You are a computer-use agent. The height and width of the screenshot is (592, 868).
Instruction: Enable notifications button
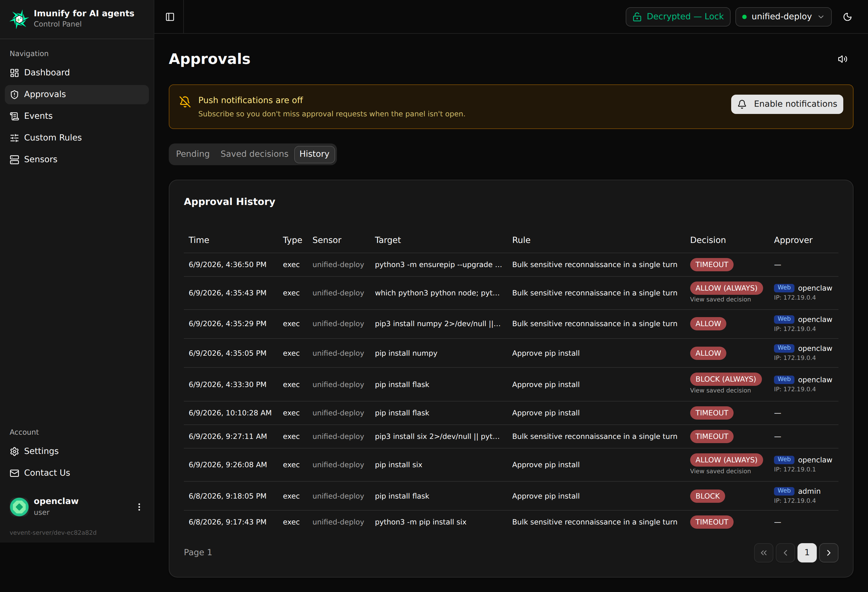(787, 104)
